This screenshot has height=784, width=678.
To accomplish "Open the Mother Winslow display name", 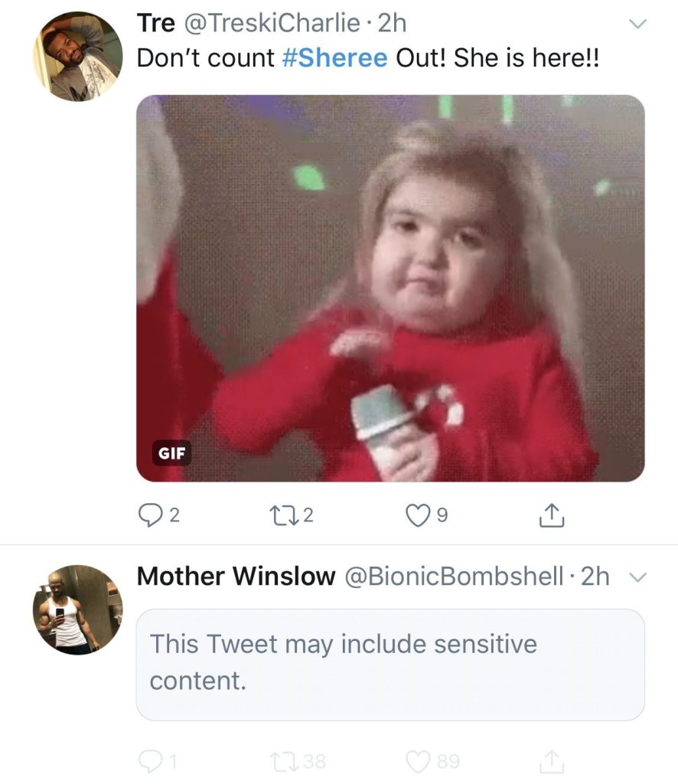I will [236, 576].
